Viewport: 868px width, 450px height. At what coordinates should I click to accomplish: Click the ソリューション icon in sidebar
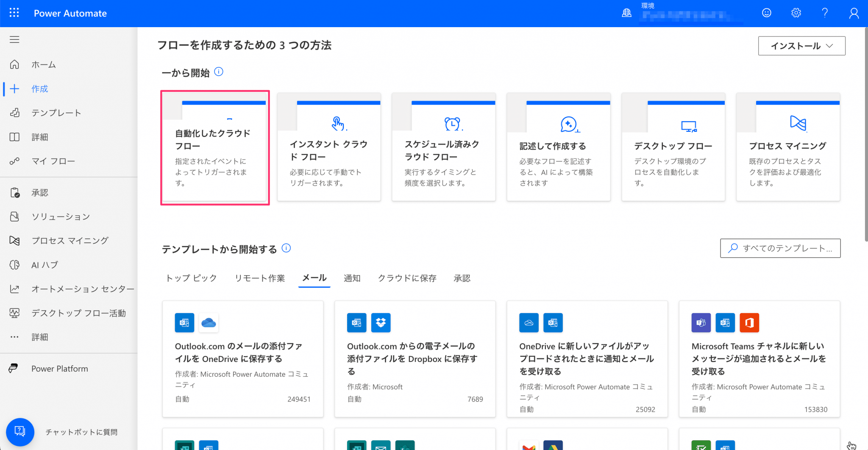point(14,217)
